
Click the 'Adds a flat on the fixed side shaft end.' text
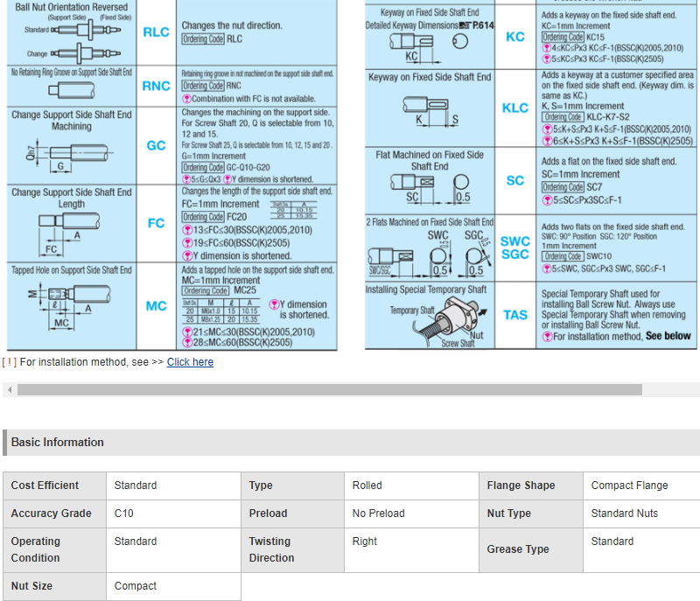[609, 162]
